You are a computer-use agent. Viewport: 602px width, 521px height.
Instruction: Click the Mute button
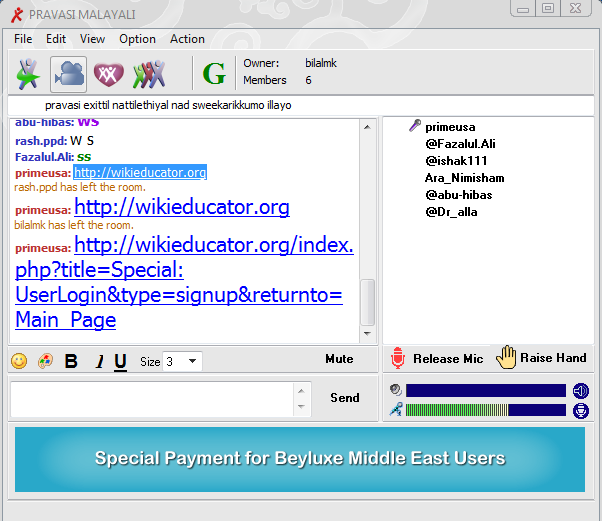(x=339, y=359)
